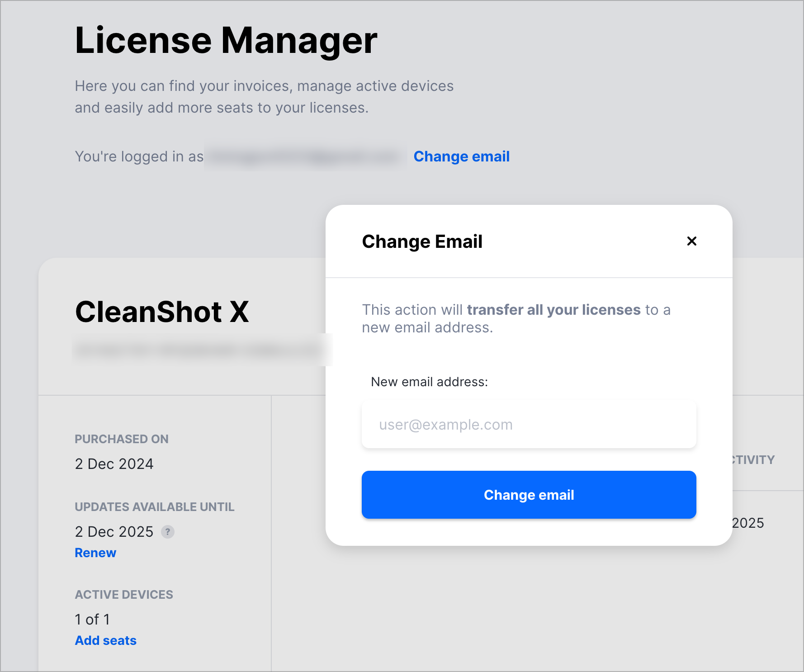Click the Add seats link

(105, 640)
